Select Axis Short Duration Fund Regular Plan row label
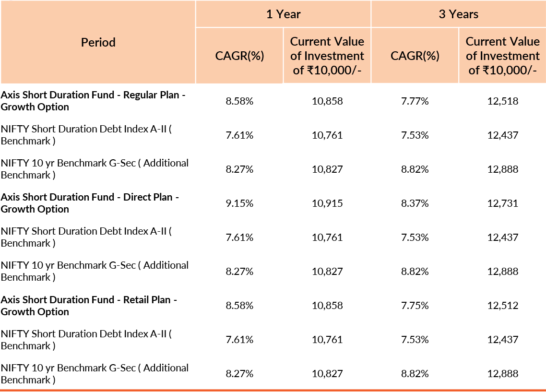The height and width of the screenshot is (392, 546). pos(93,101)
